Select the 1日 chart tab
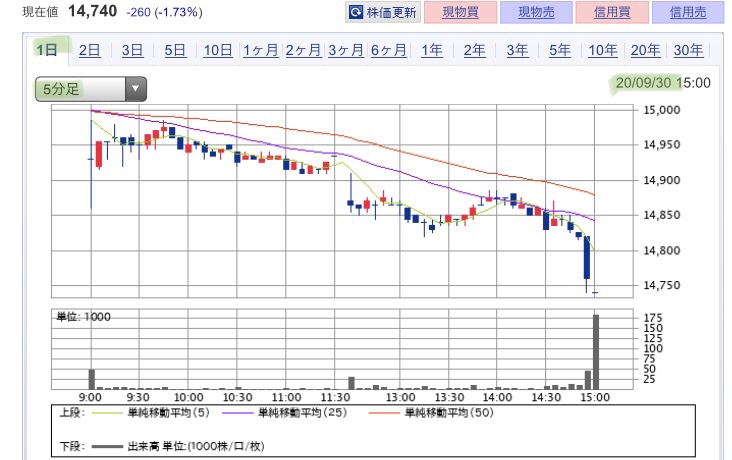 (x=47, y=50)
